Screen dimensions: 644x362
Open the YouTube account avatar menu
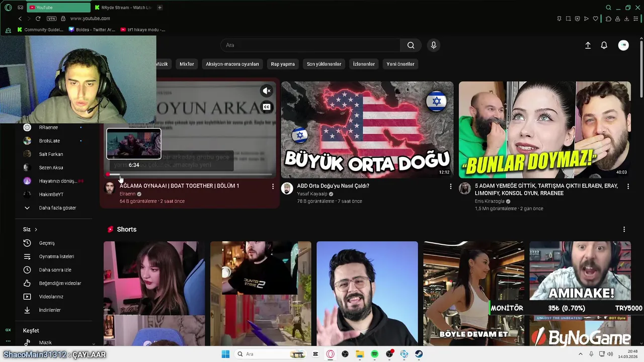coord(623,45)
